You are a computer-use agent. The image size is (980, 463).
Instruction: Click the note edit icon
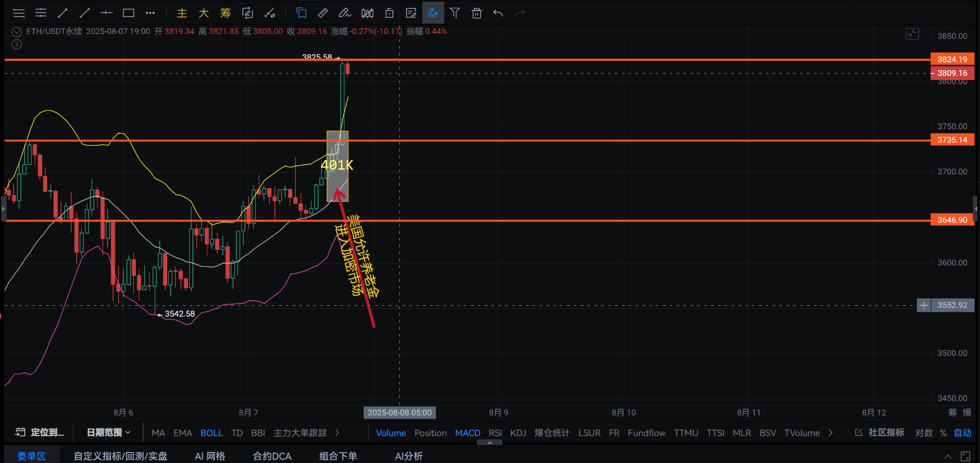411,13
